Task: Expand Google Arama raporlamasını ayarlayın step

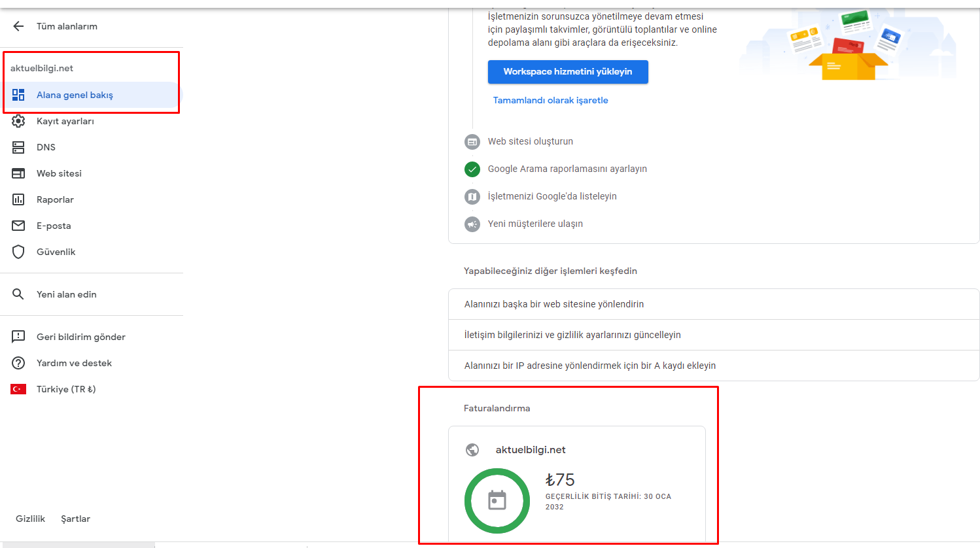Action: [567, 169]
